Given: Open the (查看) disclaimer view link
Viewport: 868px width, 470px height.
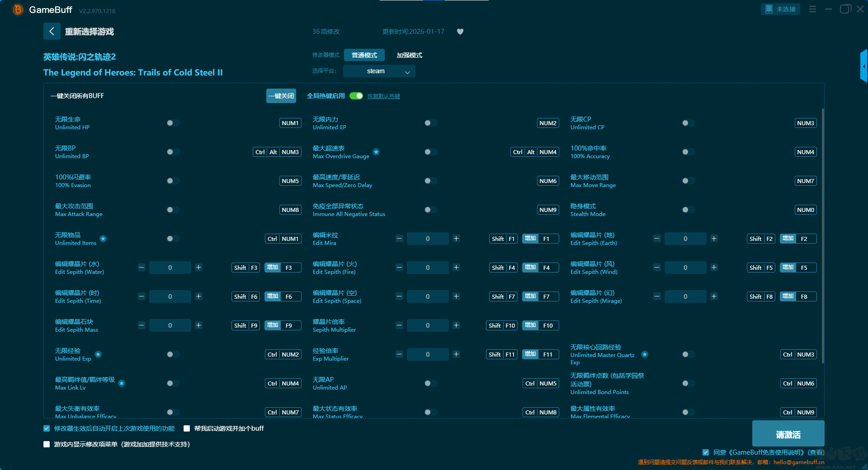Looking at the screenshot, I should click(x=816, y=452).
